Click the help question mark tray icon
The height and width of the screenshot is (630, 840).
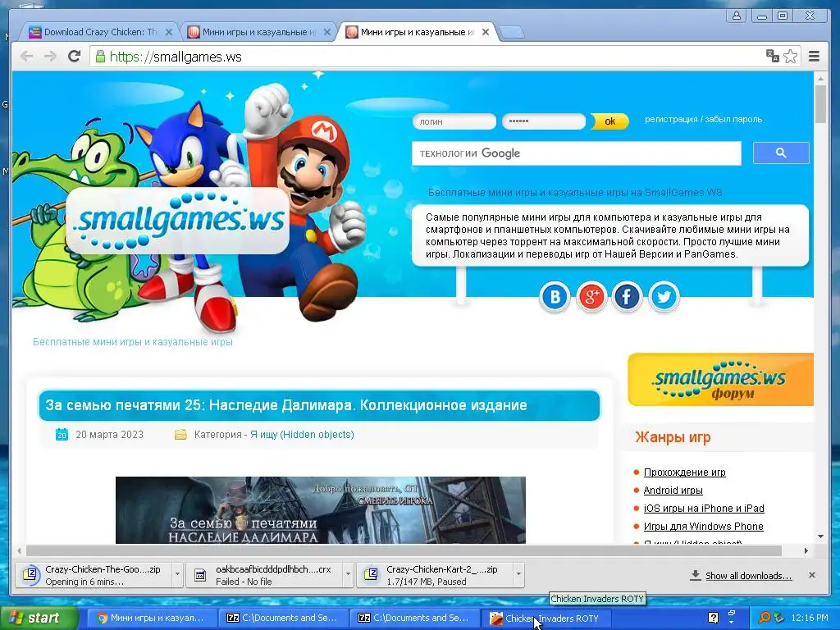click(x=713, y=618)
